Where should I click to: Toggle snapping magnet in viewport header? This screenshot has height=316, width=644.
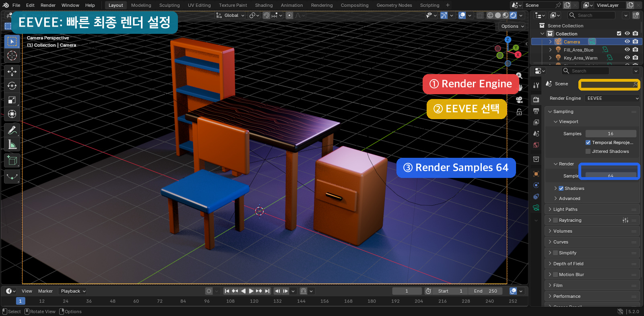tap(266, 15)
